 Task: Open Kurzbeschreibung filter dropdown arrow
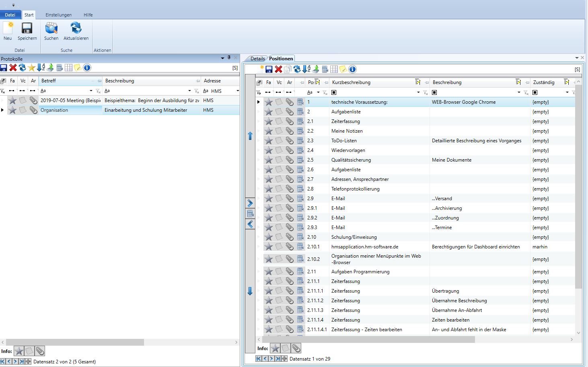(x=418, y=92)
